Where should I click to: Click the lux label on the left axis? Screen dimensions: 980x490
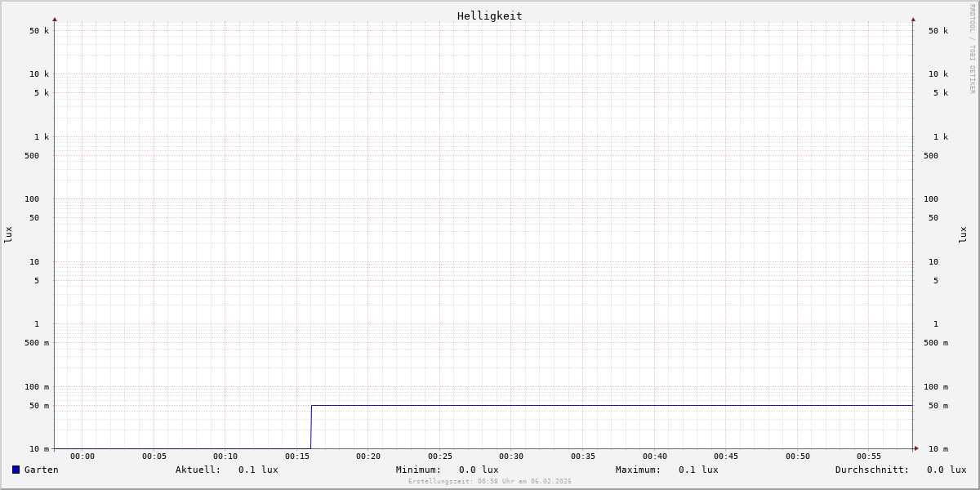pos(8,234)
